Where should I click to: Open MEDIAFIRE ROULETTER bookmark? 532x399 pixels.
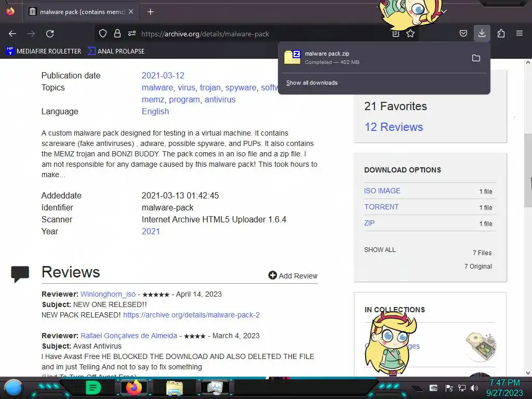point(44,51)
